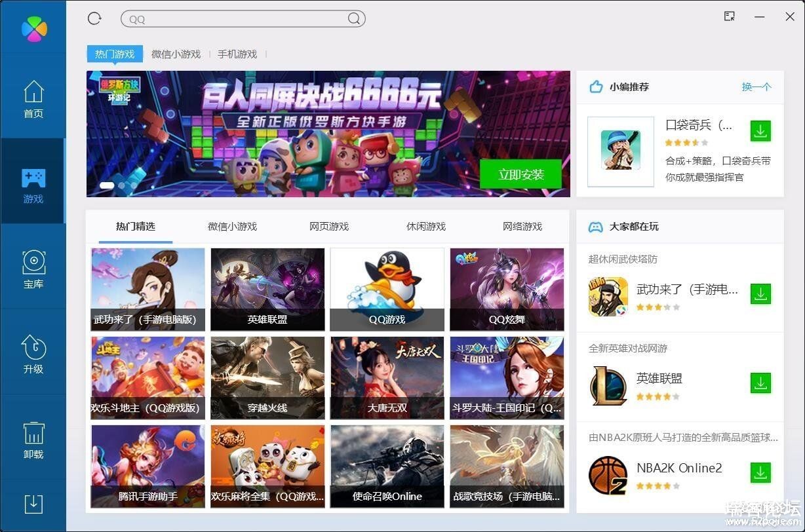Click the 口袋奇兵 app icon
Viewport: 805px width, 532px height.
[620, 151]
